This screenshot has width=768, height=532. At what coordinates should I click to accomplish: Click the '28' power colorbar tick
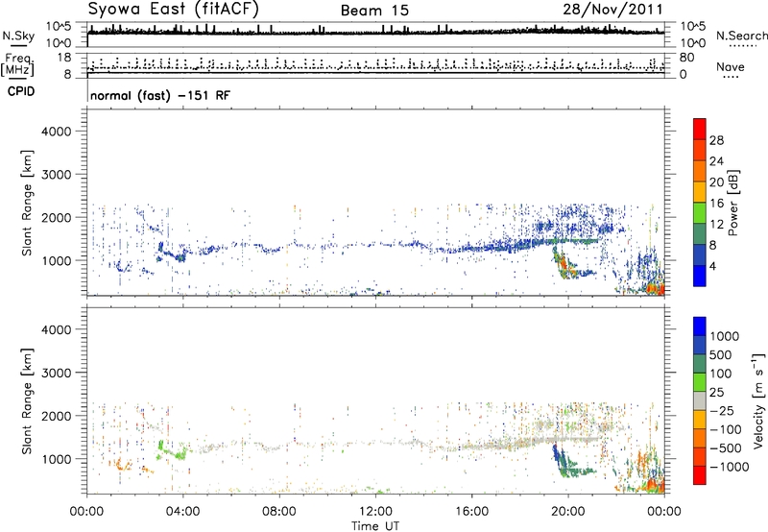tap(716, 140)
